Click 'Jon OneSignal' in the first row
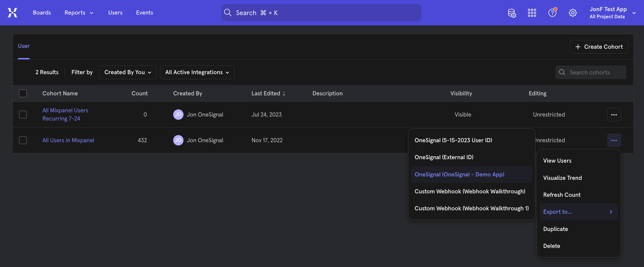This screenshot has height=267, width=644. click(x=205, y=114)
